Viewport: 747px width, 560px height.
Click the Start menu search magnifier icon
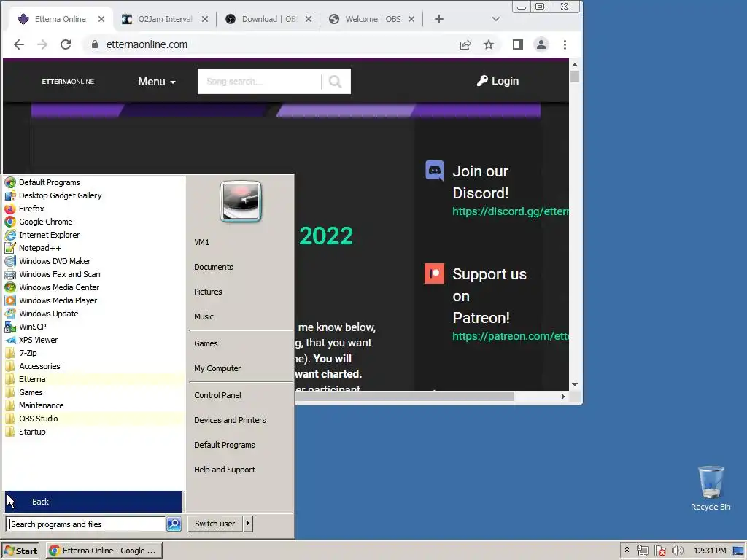tap(174, 524)
